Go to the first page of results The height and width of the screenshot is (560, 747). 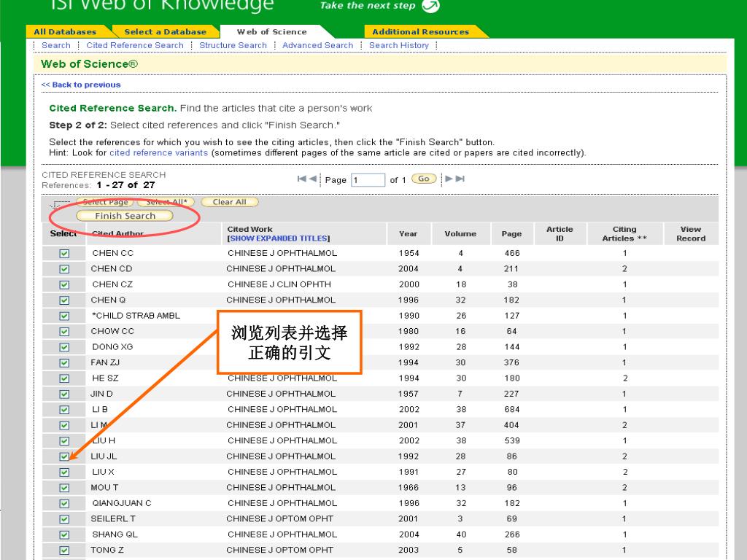pyautogui.click(x=301, y=179)
